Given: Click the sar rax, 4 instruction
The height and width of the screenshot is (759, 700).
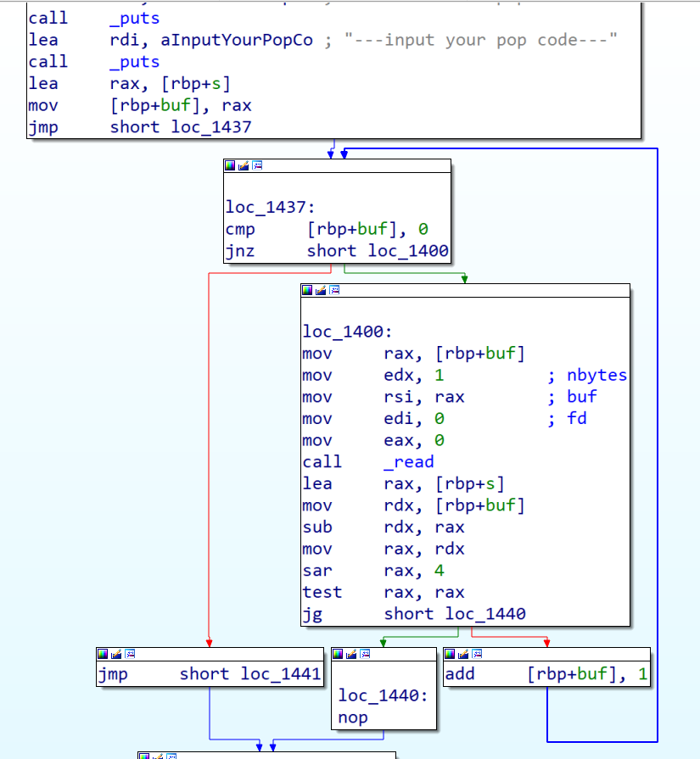Looking at the screenshot, I should point(373,571).
